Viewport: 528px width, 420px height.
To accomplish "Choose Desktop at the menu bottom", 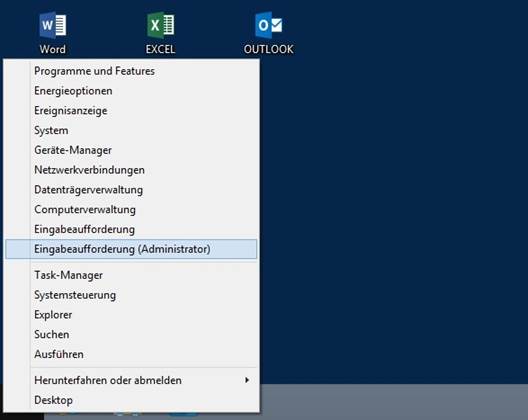I will click(131, 400).
